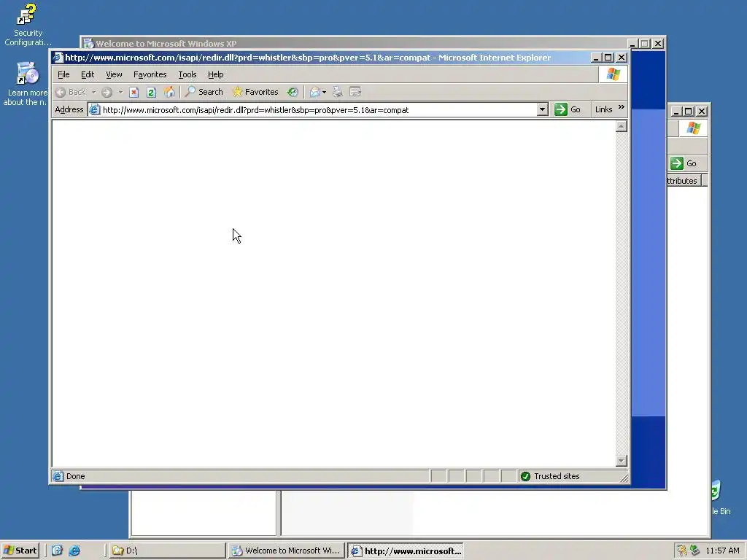Click the vertical scrollbar down arrow
Screen dimensions: 747x560
point(621,461)
